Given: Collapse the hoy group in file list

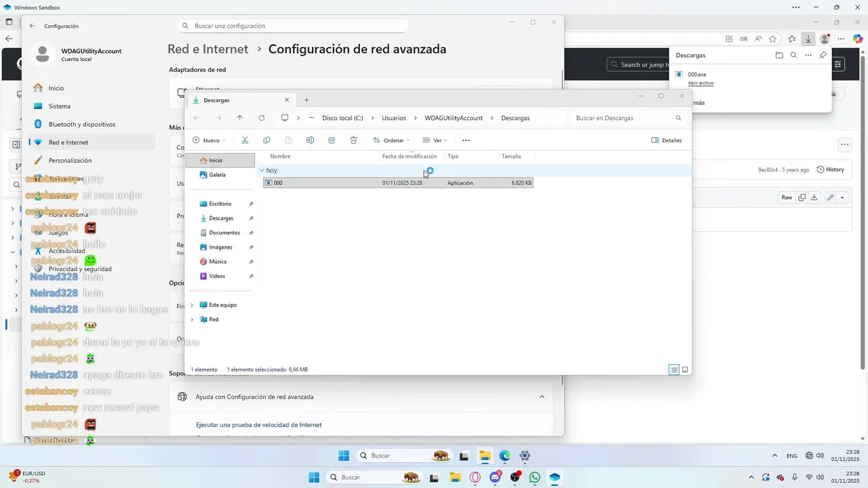Looking at the screenshot, I should [262, 171].
